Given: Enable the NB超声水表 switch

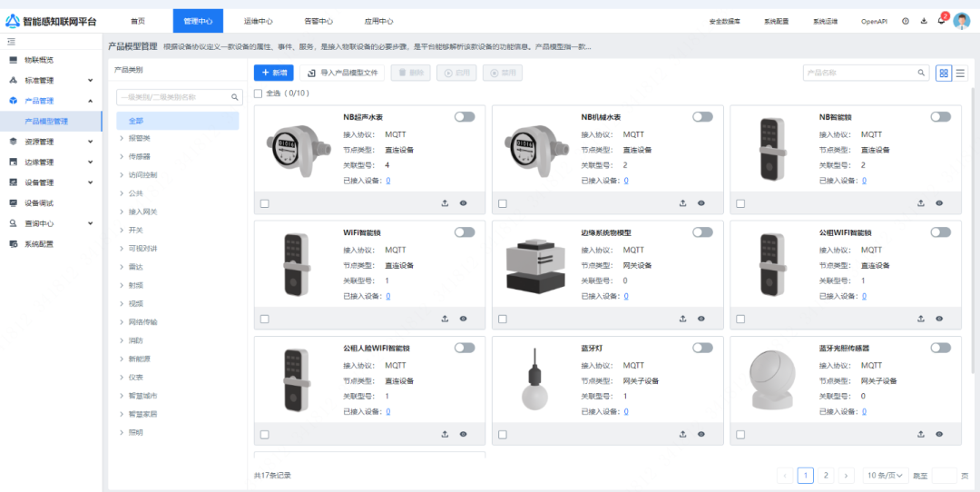Looking at the screenshot, I should pos(465,117).
